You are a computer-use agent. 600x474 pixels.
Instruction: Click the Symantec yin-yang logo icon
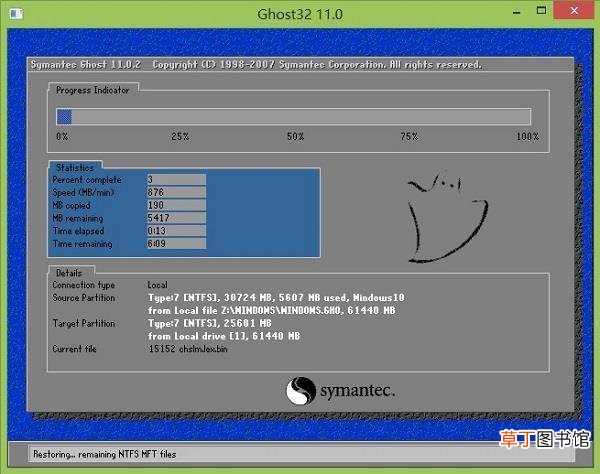[x=301, y=391]
